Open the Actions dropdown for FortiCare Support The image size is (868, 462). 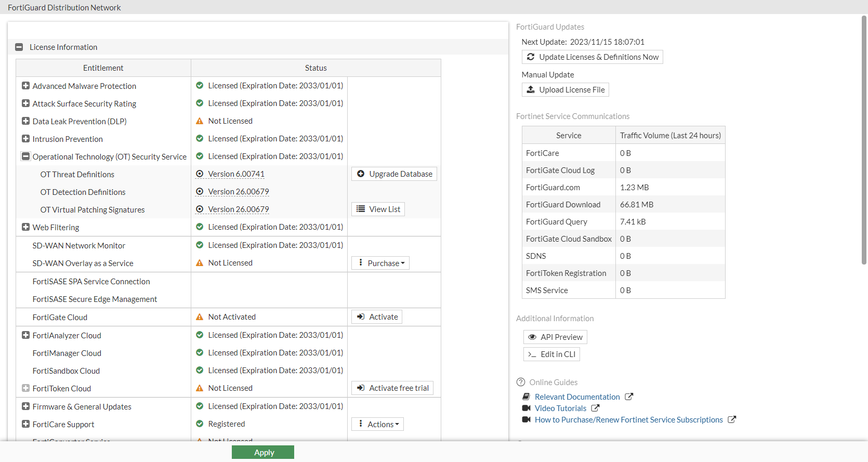coord(378,424)
